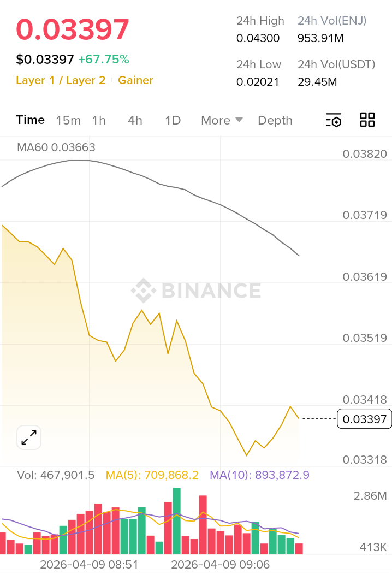Open the Gainer tag link
This screenshot has height=580, width=392.
[135, 80]
